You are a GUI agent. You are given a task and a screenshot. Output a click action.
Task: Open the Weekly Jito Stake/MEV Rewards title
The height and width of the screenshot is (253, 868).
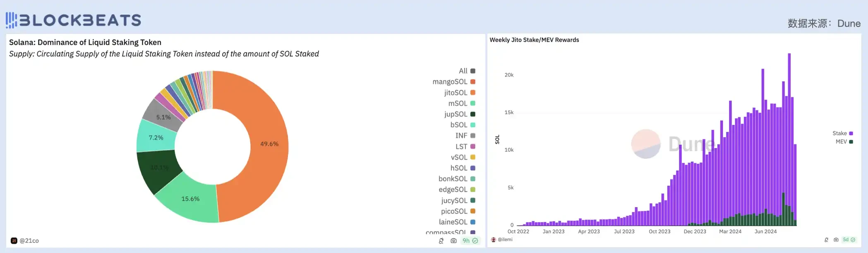[x=534, y=40]
